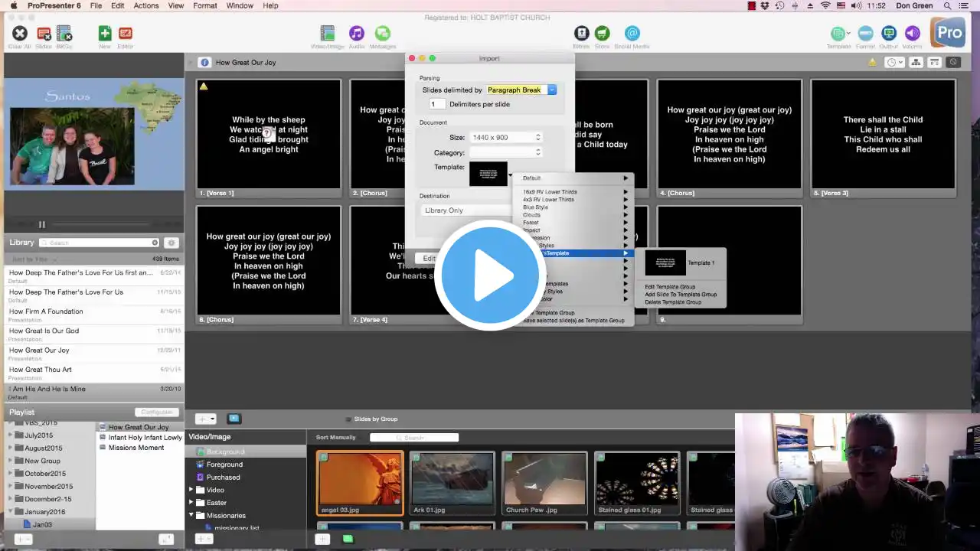
Task: Click the Clear All toolbar icon
Action: pos(20,34)
